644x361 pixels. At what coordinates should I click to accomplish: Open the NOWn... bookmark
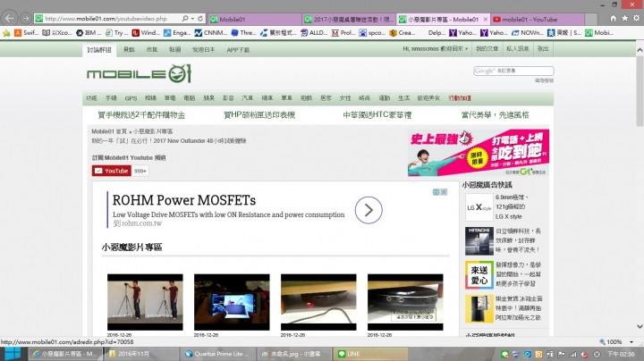[x=528, y=33]
